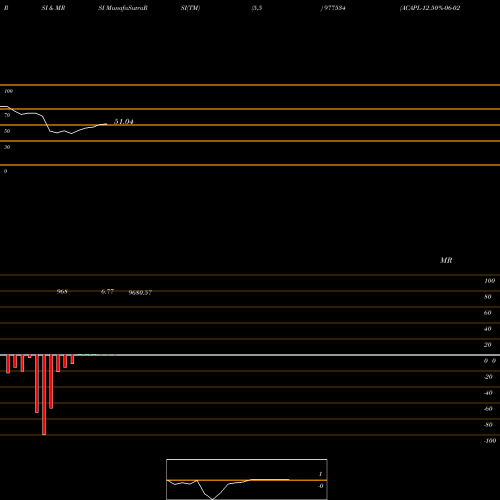This screenshot has height=500, width=500.
Task: Click the 80 label on MR axis
Action: [488, 297]
